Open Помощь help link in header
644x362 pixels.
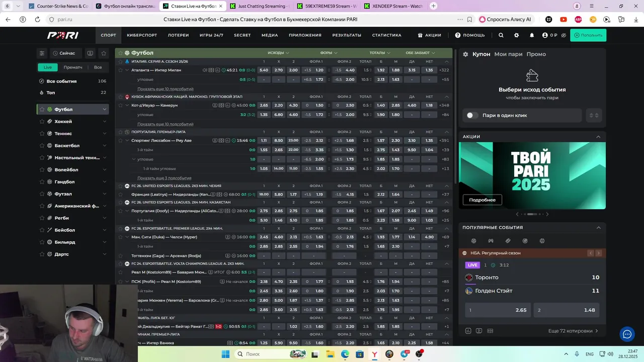(x=470, y=35)
